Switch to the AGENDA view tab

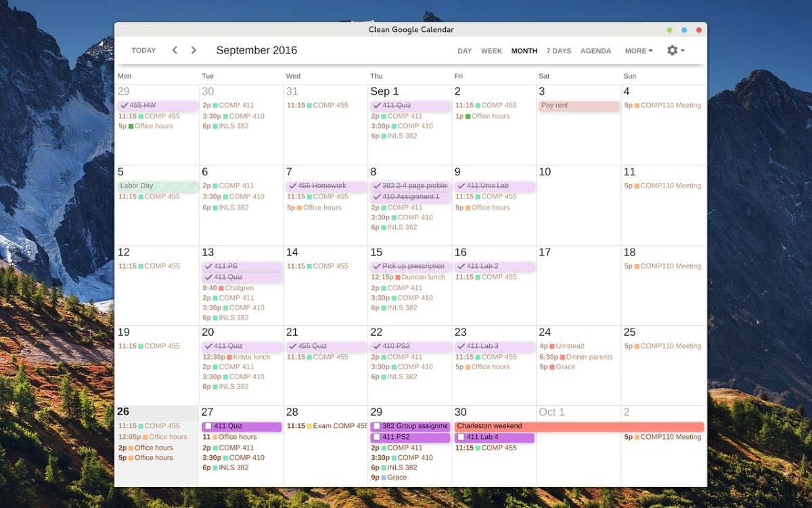pyautogui.click(x=595, y=50)
